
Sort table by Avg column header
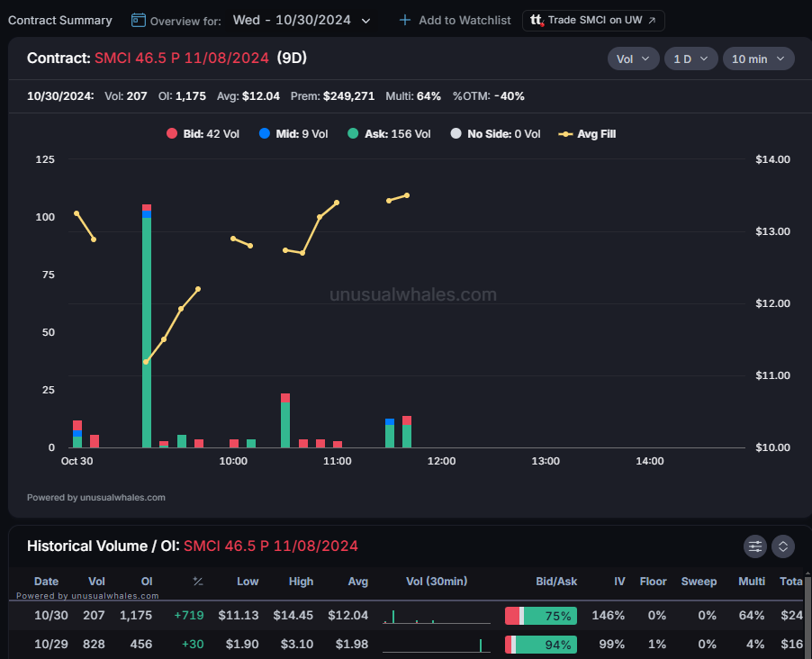[358, 582]
